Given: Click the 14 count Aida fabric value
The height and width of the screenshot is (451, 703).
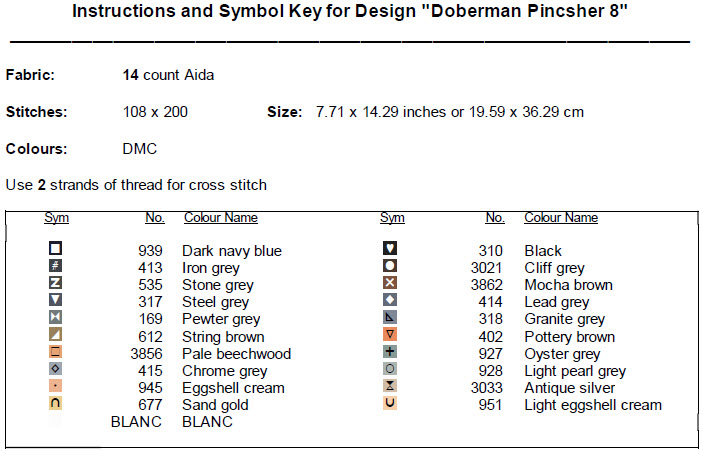Looking at the screenshot, I should (168, 75).
